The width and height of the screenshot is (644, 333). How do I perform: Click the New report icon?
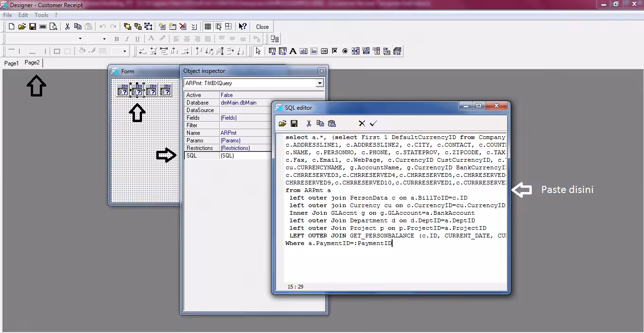(x=11, y=26)
